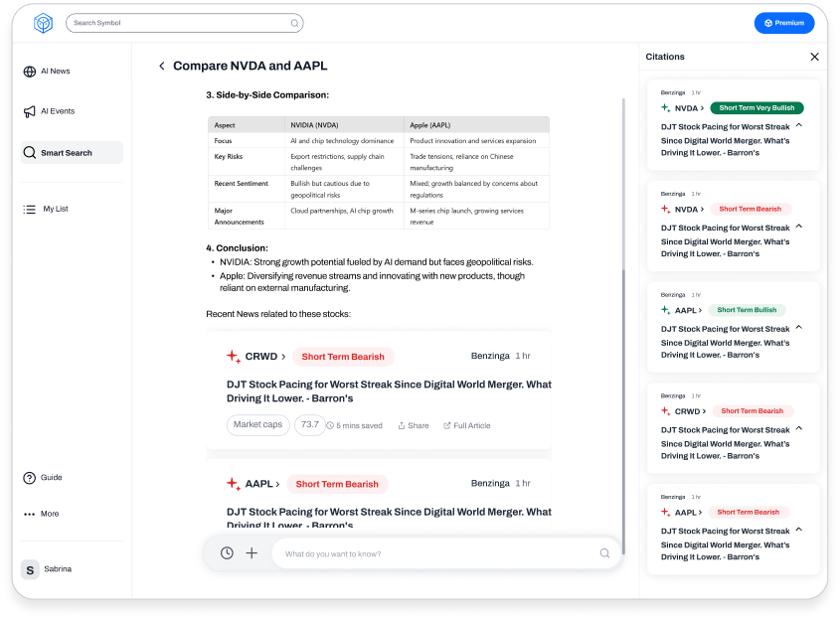Open NVDA ticker in the Bearish citation

(689, 210)
